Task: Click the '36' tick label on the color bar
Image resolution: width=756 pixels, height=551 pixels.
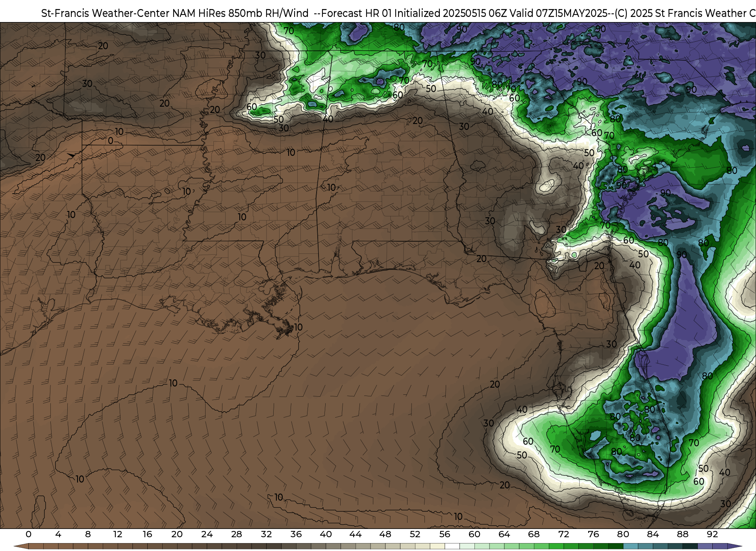Action: coord(296,534)
